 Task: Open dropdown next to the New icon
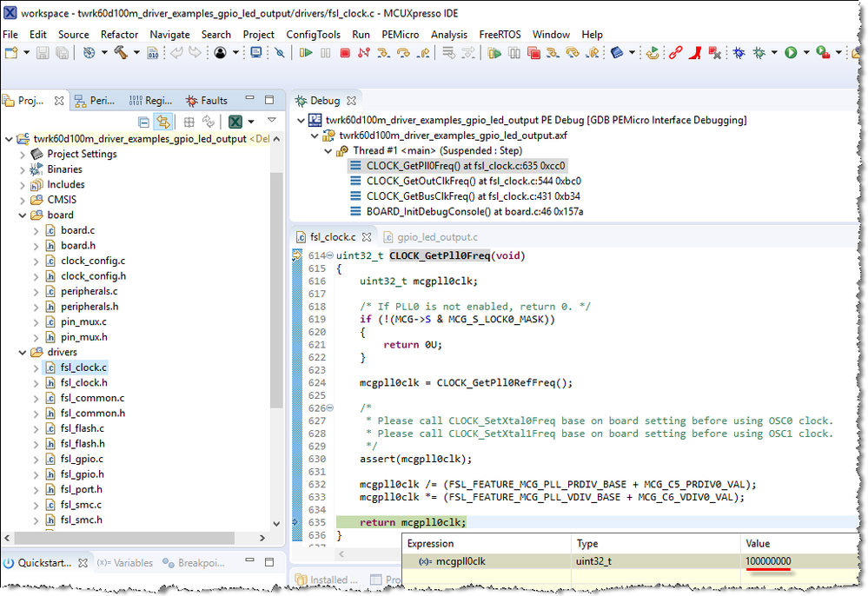[x=26, y=53]
